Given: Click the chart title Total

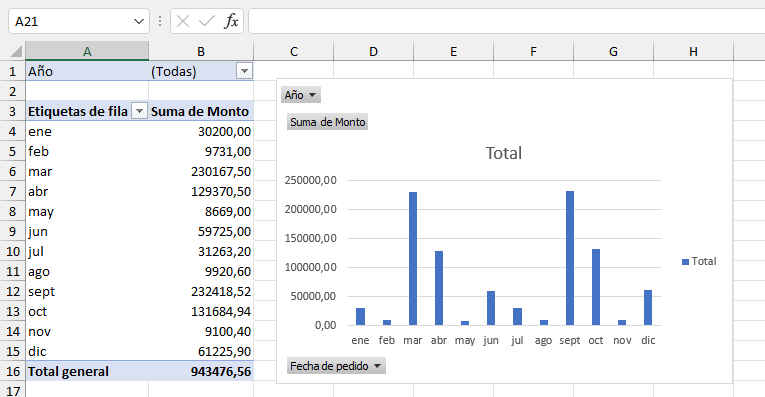Looking at the screenshot, I should pos(503,153).
